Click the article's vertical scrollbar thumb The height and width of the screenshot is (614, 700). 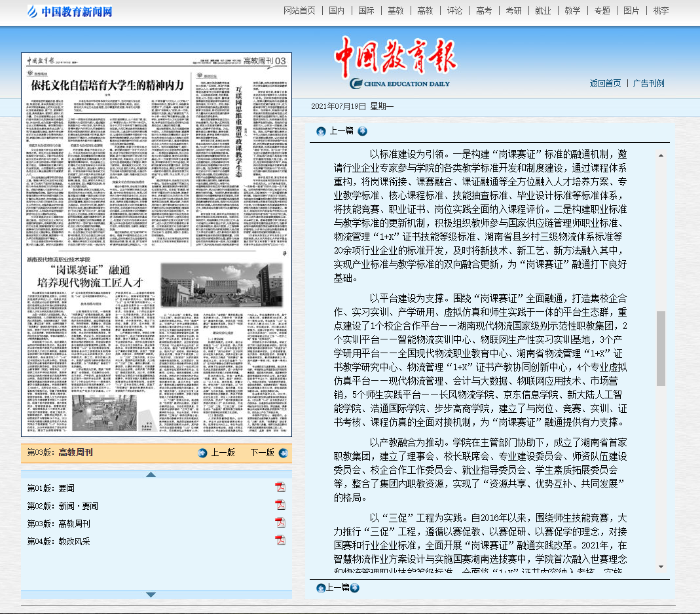click(x=661, y=347)
